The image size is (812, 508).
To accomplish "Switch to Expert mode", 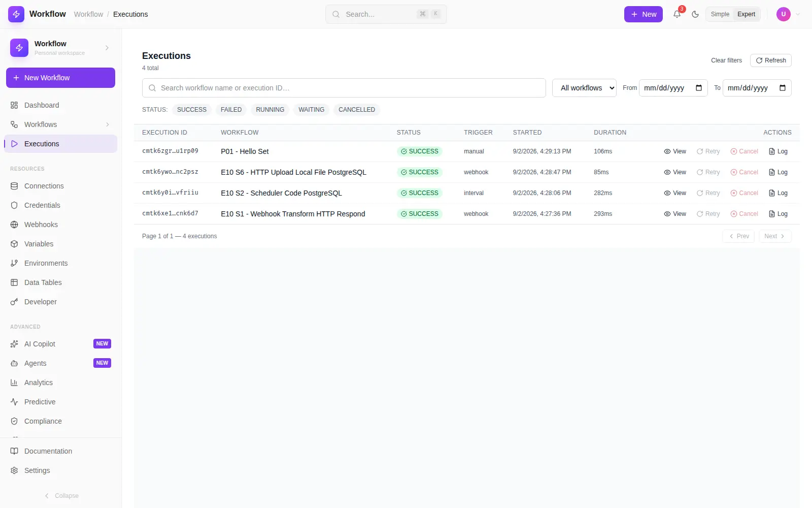I will point(746,14).
